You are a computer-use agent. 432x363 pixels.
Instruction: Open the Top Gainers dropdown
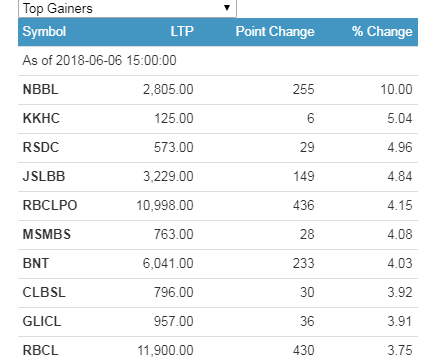pos(127,8)
